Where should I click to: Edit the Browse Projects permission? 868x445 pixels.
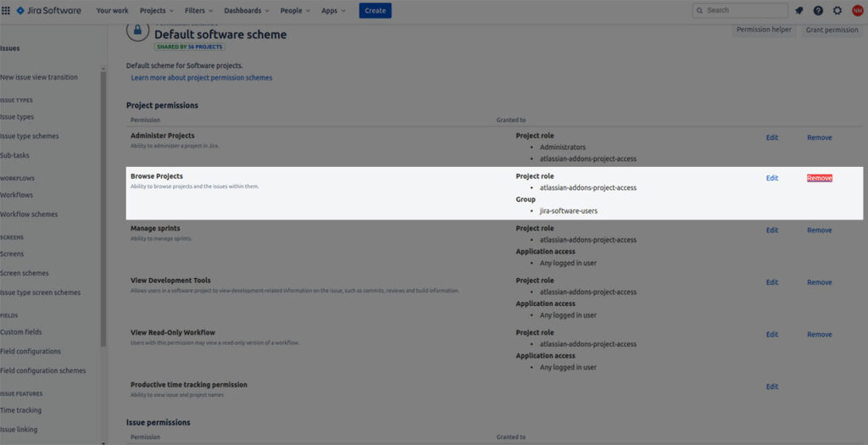[x=772, y=178]
